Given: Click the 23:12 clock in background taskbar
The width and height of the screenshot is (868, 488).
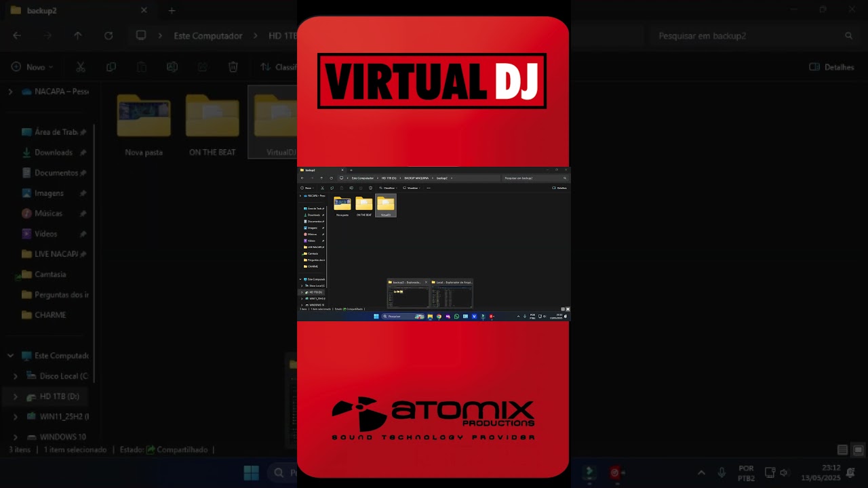Looking at the screenshot, I should coord(821,472).
